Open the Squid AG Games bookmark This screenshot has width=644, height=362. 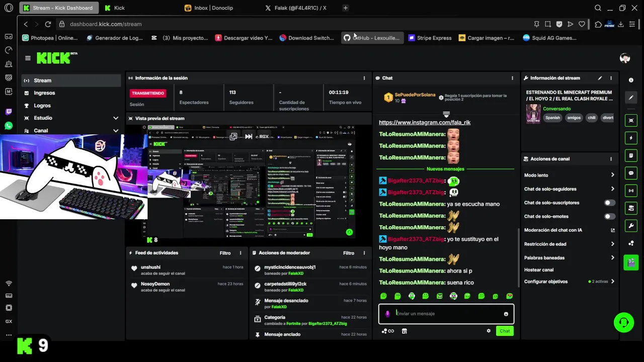pyautogui.click(x=549, y=38)
